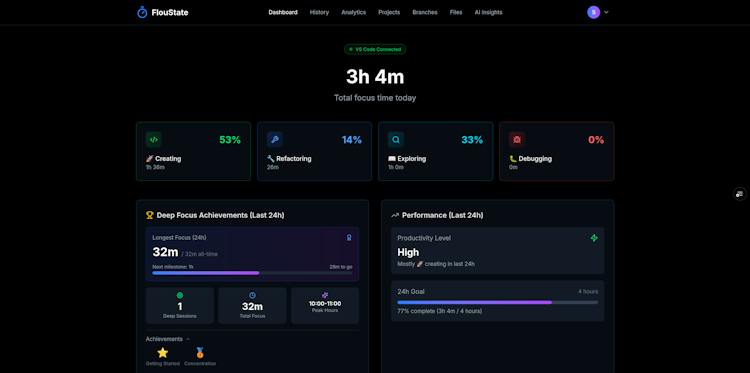Click the 77% complete goal text

coord(440,311)
